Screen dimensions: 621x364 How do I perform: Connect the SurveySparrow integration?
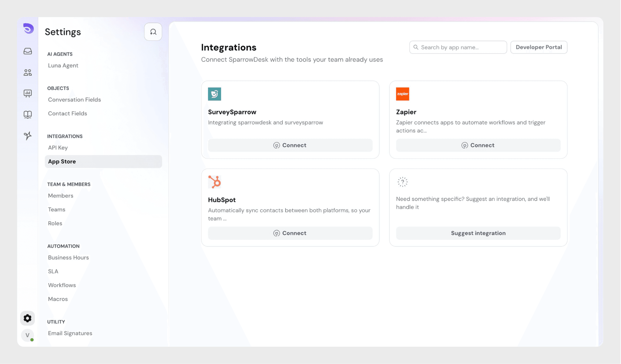(290, 145)
